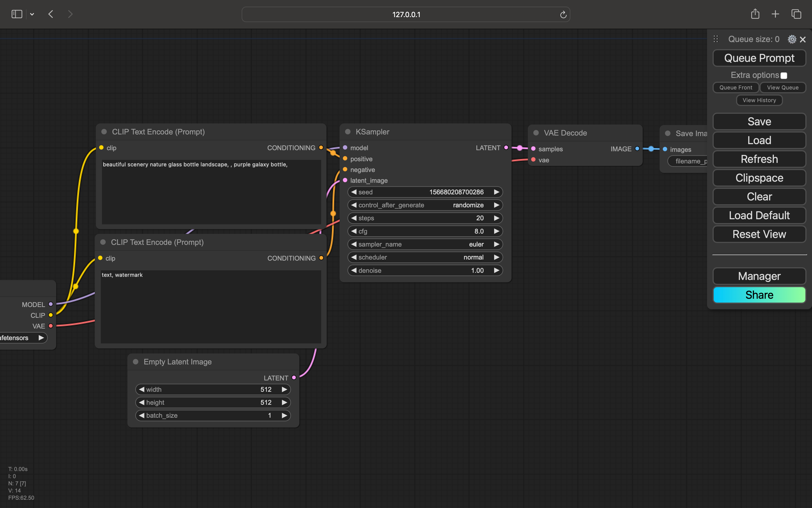Click the Queue Front button
The height and width of the screenshot is (508, 812).
tap(736, 87)
